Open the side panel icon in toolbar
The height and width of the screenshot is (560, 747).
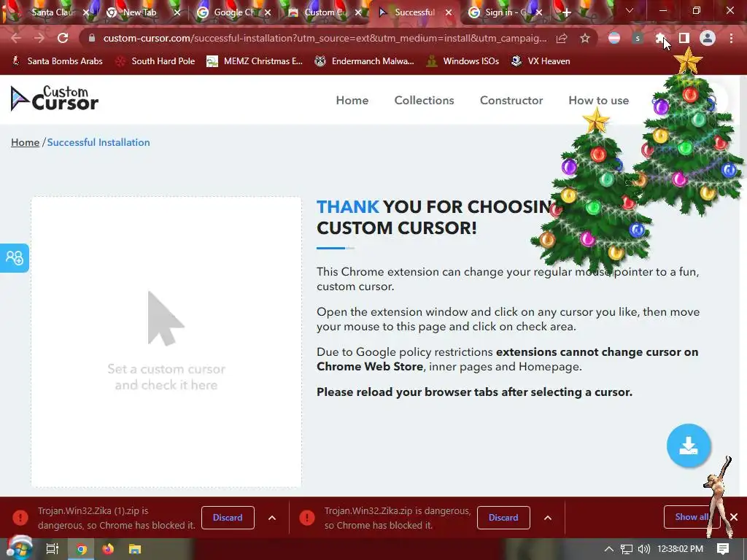pos(684,38)
